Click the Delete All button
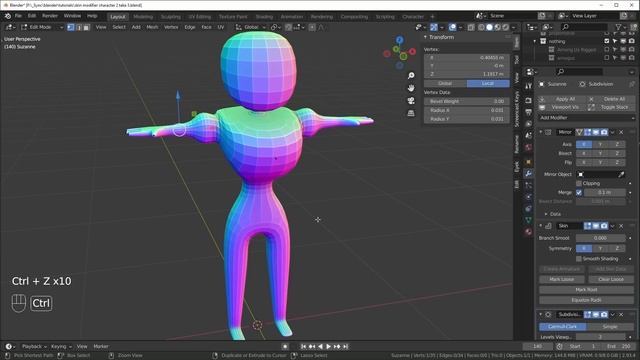The height and width of the screenshot is (360, 640). [611, 99]
